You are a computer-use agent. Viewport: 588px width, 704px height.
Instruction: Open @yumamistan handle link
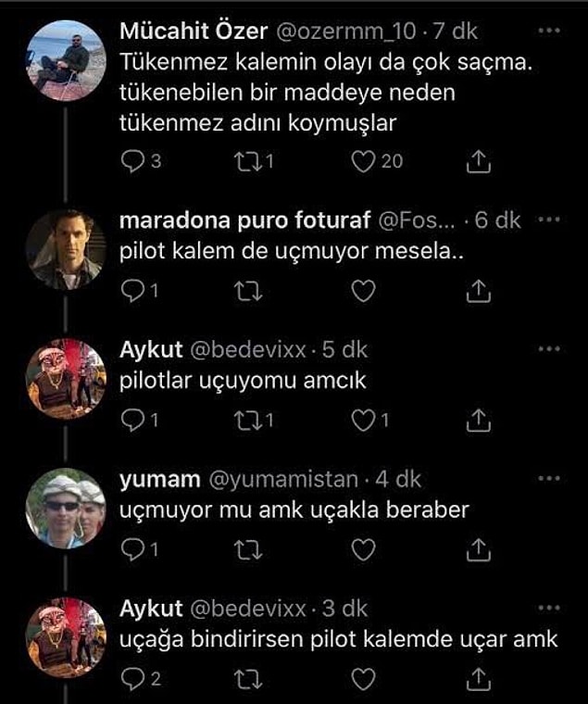tap(283, 480)
